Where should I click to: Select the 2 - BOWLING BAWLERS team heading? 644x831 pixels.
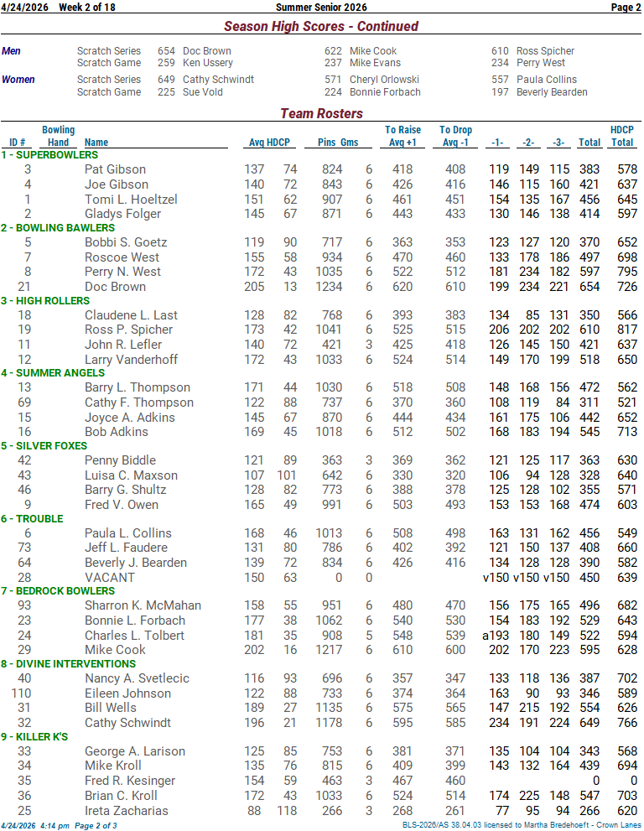point(57,228)
